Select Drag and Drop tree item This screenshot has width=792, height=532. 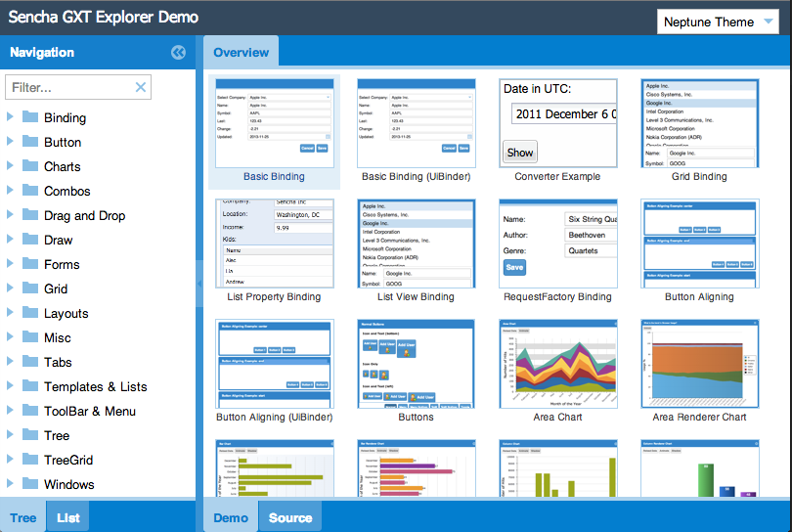(84, 215)
